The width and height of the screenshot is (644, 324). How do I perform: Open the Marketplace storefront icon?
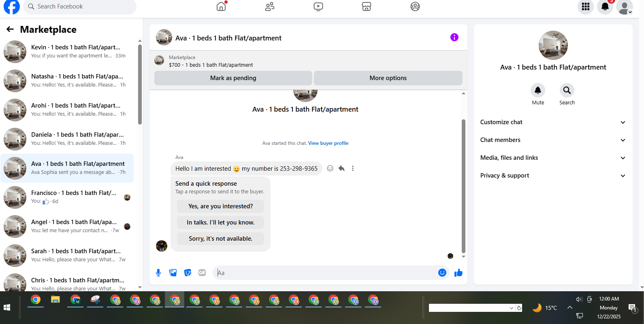click(367, 6)
